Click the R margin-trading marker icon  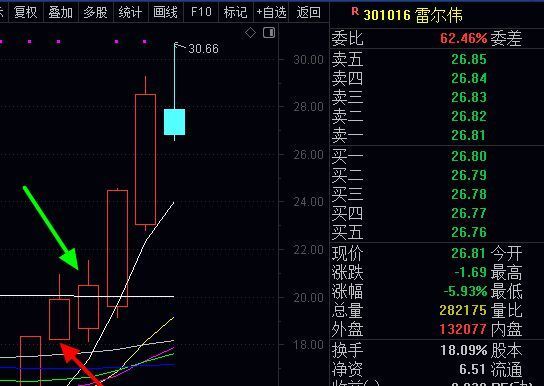click(355, 11)
